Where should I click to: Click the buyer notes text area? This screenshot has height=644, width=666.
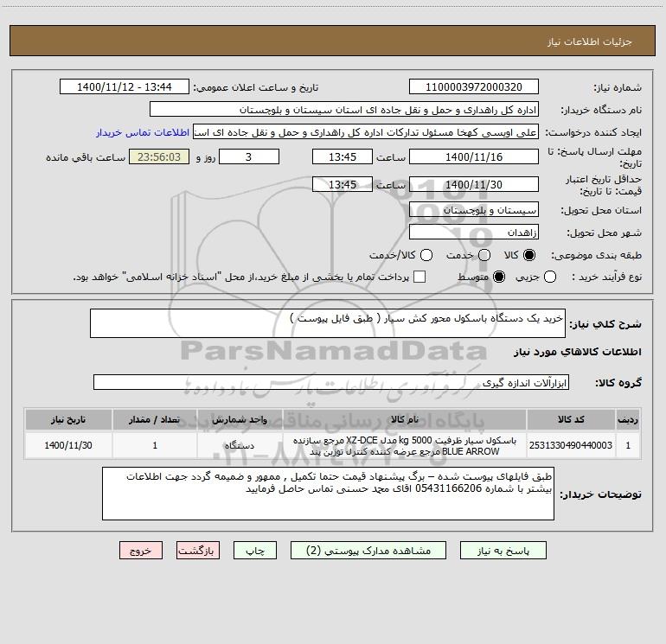[x=328, y=494]
